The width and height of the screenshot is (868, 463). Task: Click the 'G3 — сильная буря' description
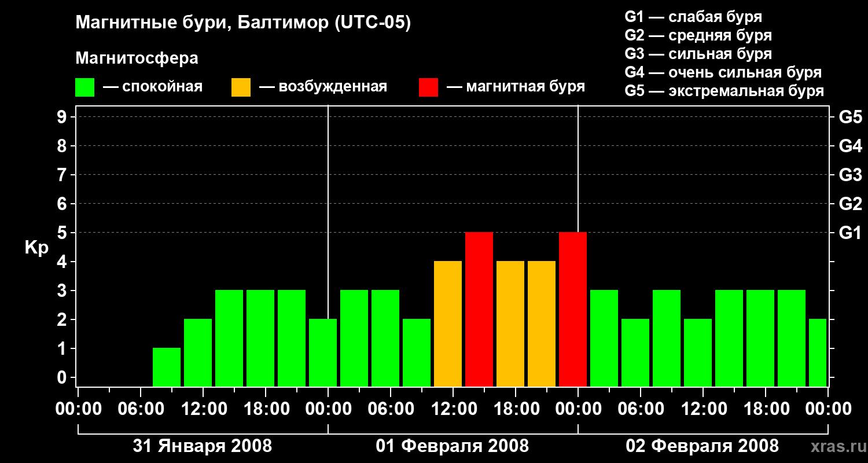[x=698, y=54]
